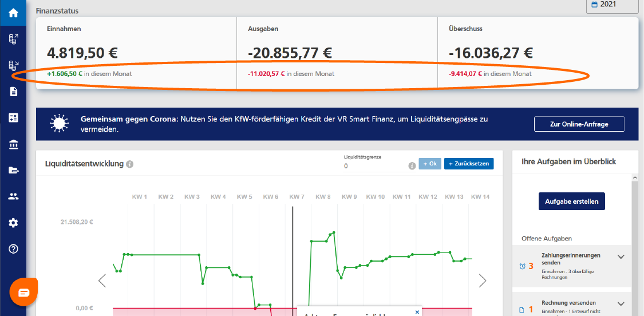Click the Ausgaben total -20.855,77 €

tap(290, 53)
